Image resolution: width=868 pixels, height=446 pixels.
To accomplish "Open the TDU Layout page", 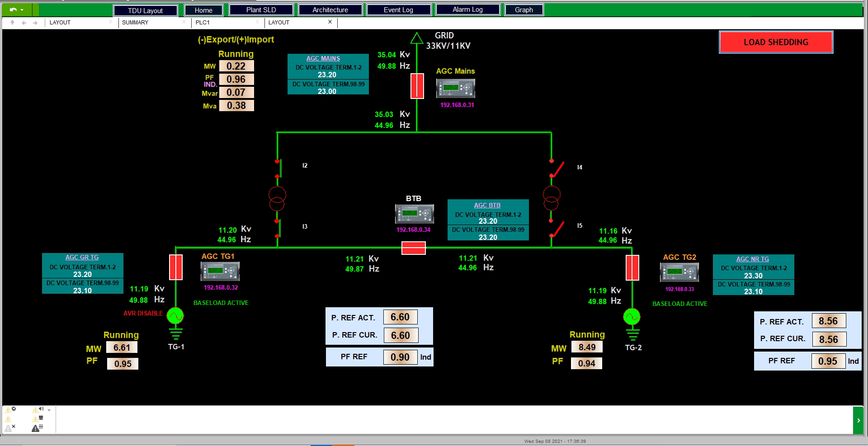I will 146,10.
